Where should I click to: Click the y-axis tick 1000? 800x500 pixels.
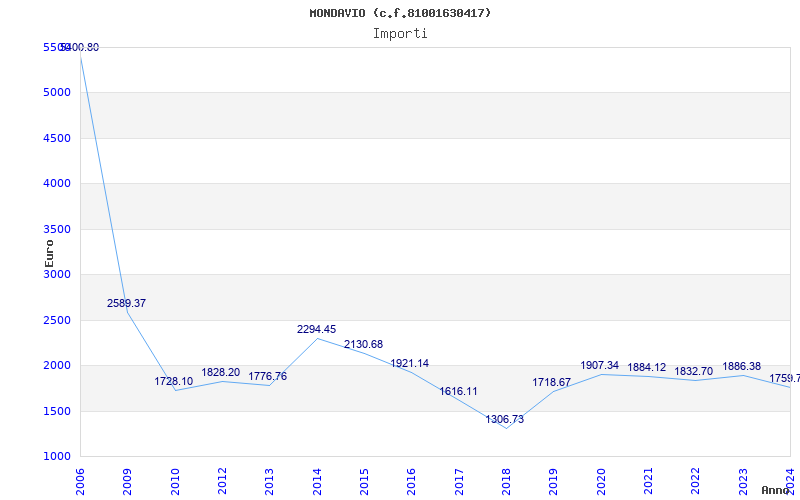(57, 456)
